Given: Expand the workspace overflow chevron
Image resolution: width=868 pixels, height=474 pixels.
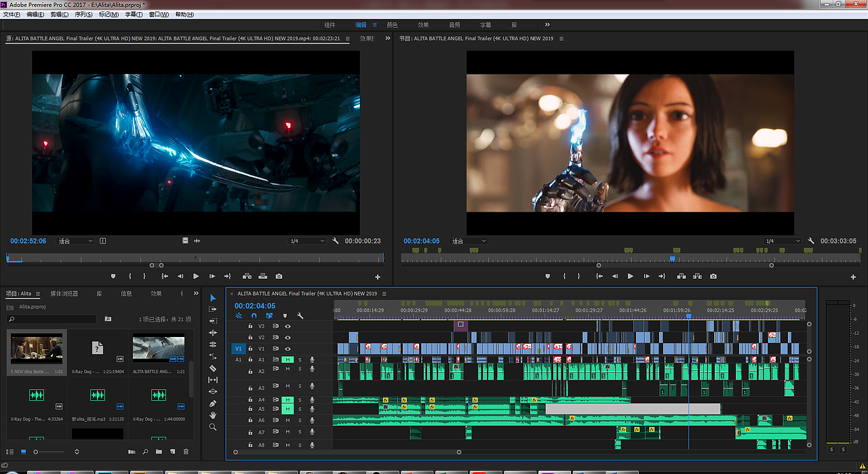Looking at the screenshot, I should click(547, 25).
